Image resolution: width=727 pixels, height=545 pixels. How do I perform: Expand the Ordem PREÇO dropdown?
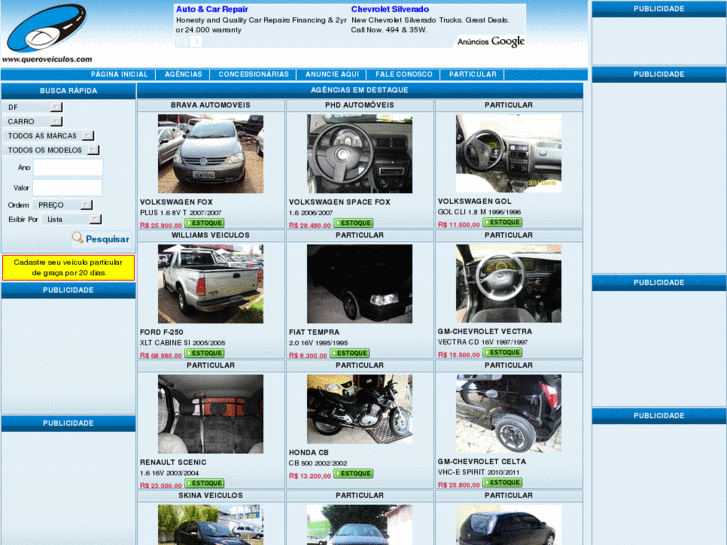pos(86,205)
